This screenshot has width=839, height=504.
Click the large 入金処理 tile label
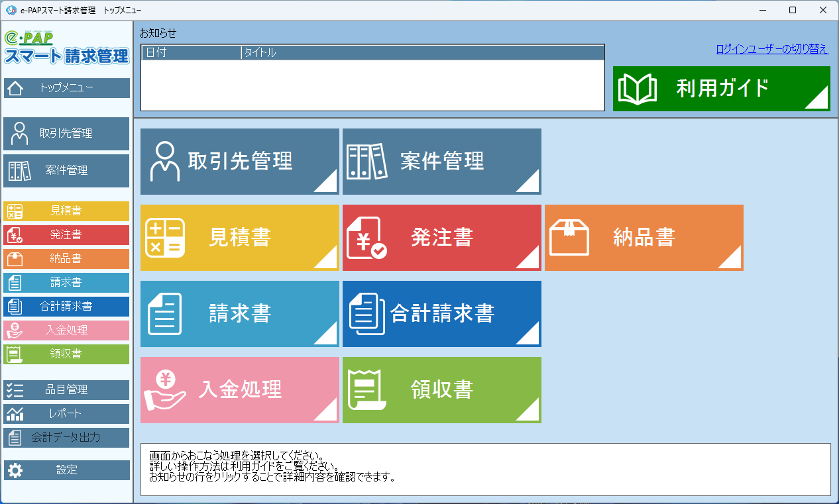(x=240, y=389)
